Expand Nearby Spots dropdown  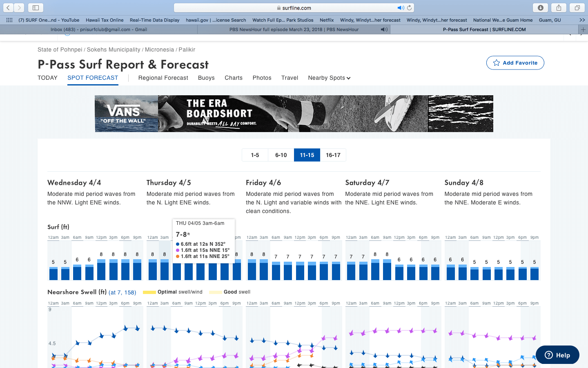point(329,78)
